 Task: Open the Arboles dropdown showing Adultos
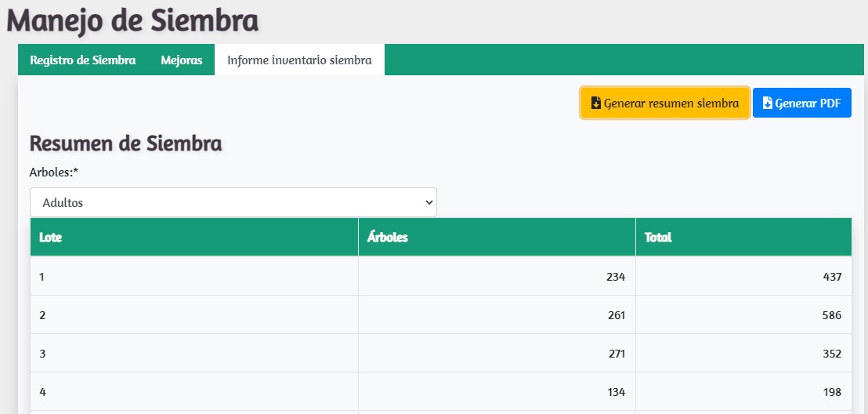point(233,202)
